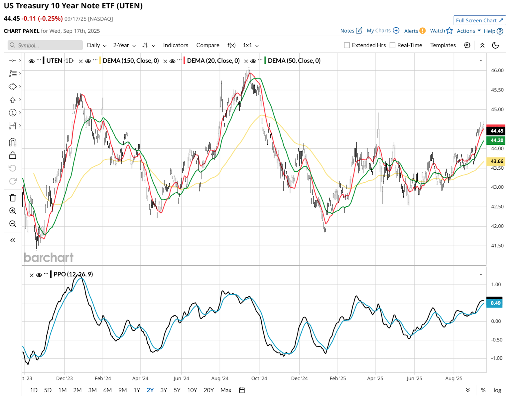This screenshot has width=532, height=399.
Task: Open the Help question mark icon
Action: pyautogui.click(x=500, y=31)
